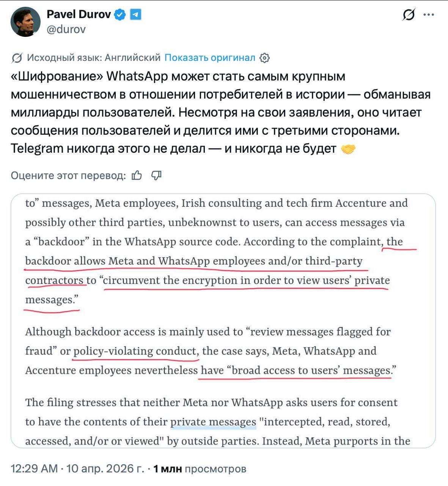
Task: Click the highlighted private messages phrase in image
Action: point(212,421)
